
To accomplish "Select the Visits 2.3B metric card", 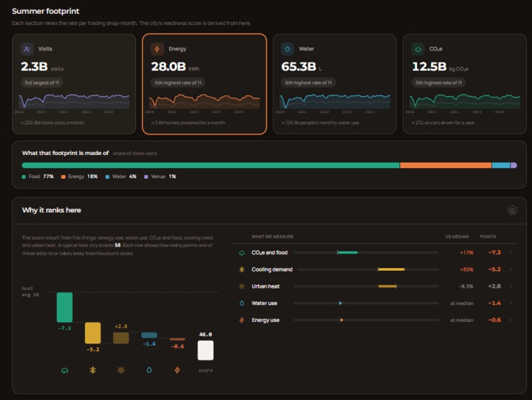I will (74, 84).
